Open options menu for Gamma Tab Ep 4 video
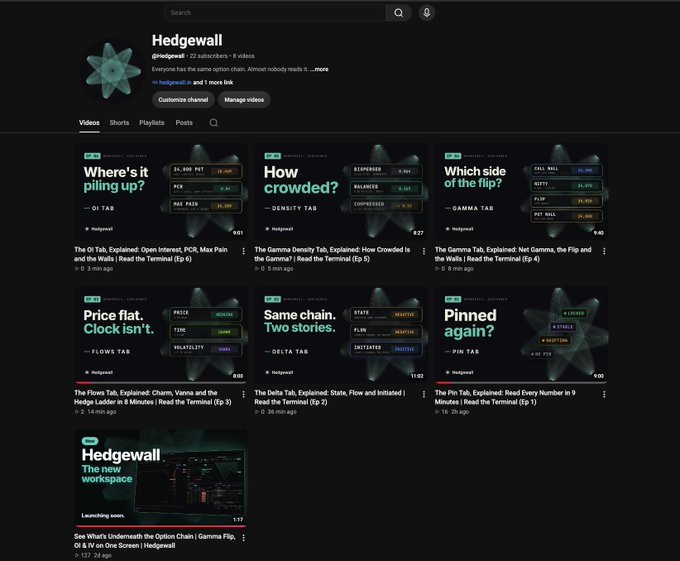Viewport: 680px width, 561px height. pyautogui.click(x=604, y=251)
